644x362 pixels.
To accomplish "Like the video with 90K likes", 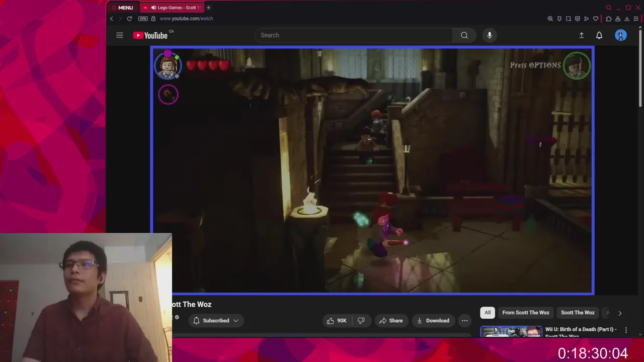I will [x=337, y=321].
